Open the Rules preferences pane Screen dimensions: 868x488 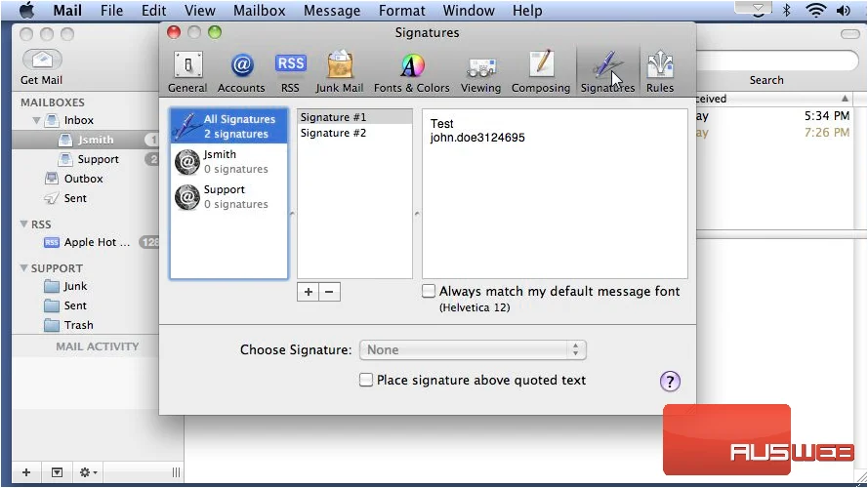click(x=660, y=72)
